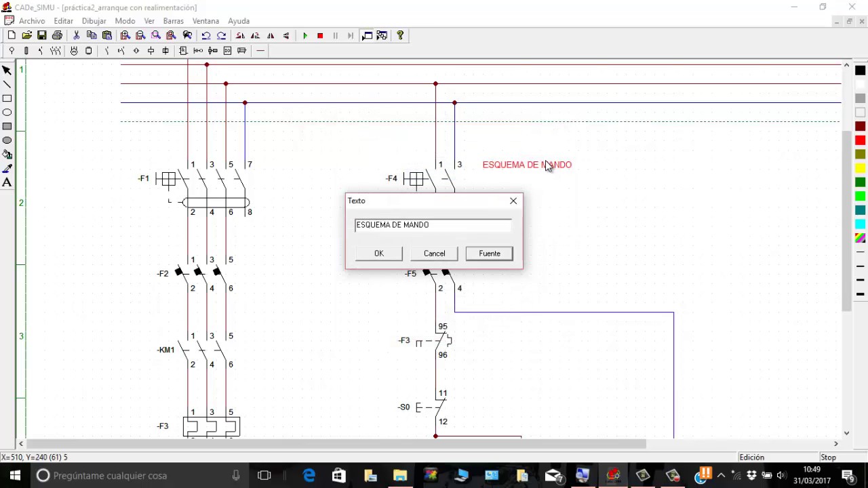The height and width of the screenshot is (488, 868).
Task: Select the eyedropper color picker tool
Action: coord(7,168)
